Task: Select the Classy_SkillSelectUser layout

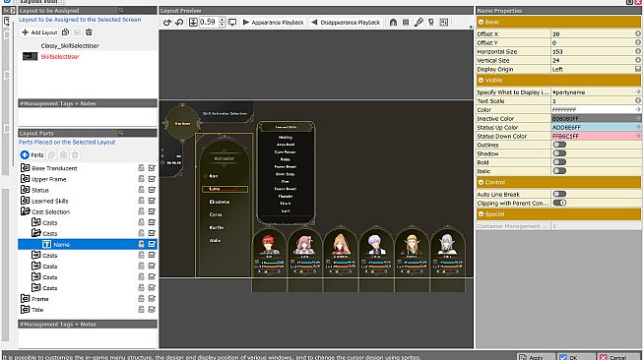Action: [70, 45]
